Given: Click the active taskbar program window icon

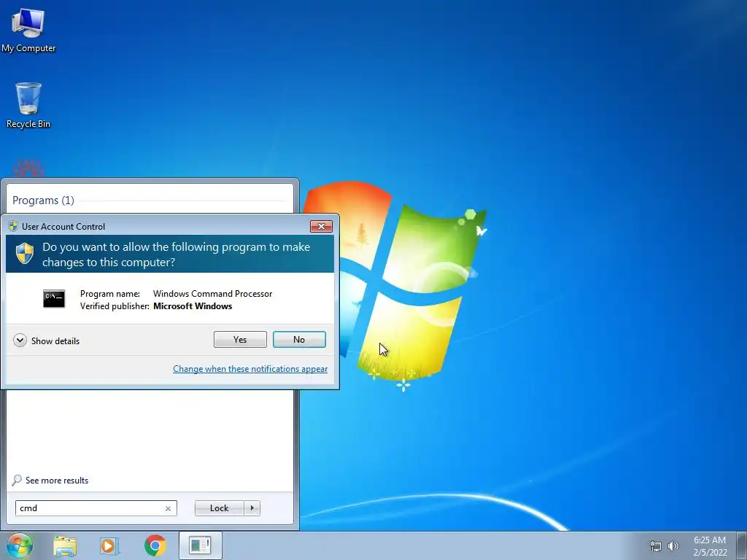Looking at the screenshot, I should 200,545.
